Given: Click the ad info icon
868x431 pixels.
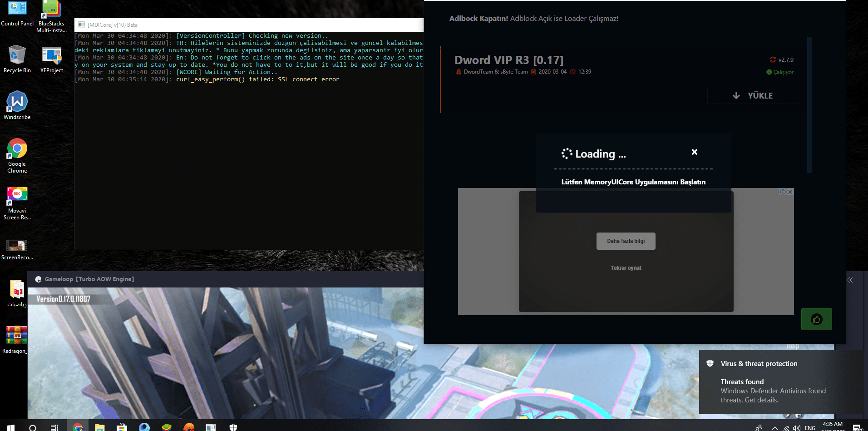Looking at the screenshot, I should 783,192.
